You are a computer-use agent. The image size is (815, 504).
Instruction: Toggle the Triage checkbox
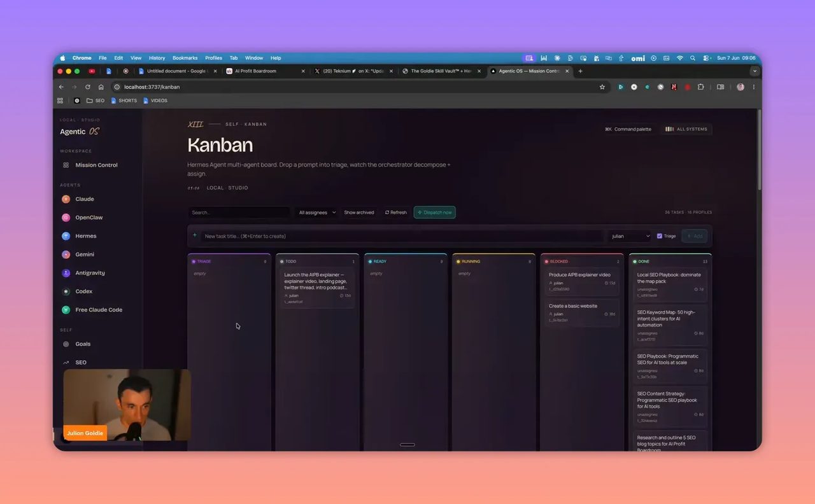[x=660, y=236]
